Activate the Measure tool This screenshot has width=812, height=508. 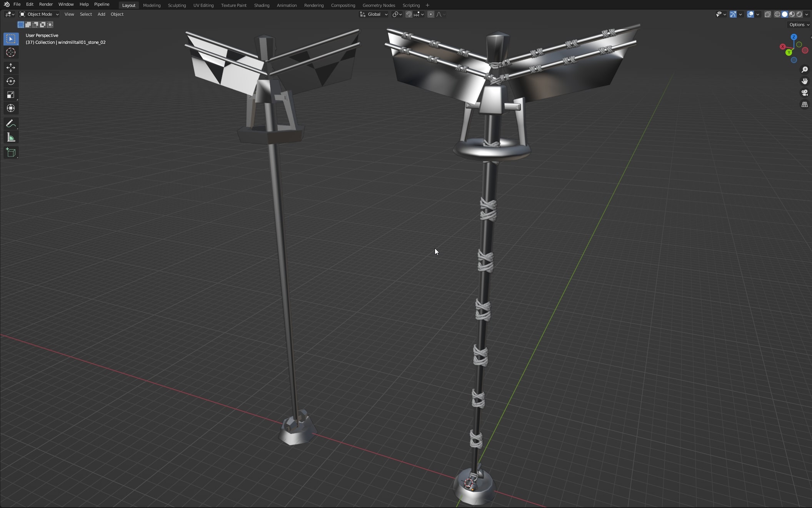click(11, 138)
